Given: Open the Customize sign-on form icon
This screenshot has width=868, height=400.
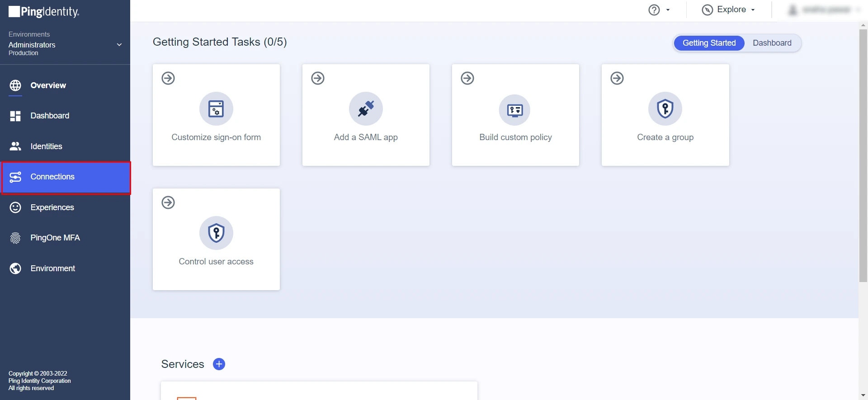Looking at the screenshot, I should 216,109.
